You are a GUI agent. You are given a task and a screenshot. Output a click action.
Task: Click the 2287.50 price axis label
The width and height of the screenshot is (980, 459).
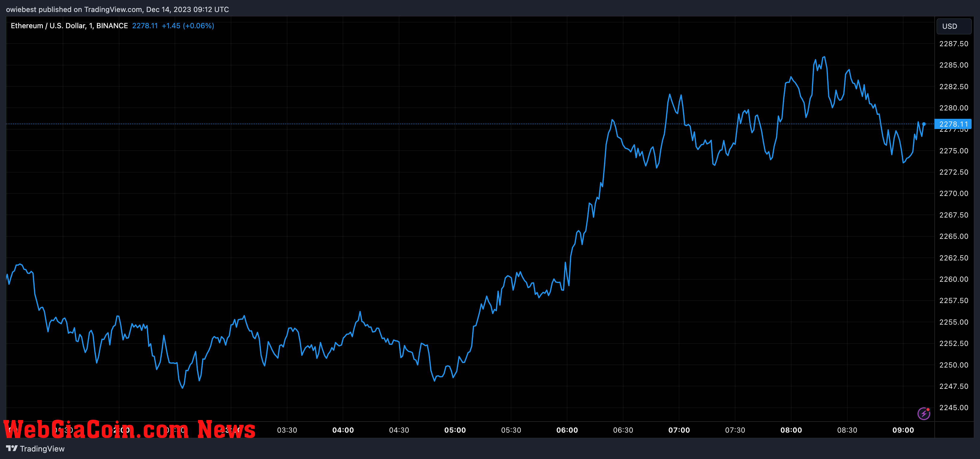point(954,44)
